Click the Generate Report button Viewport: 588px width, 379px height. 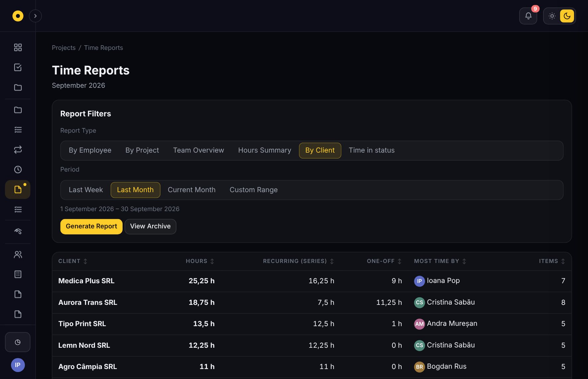(91, 226)
